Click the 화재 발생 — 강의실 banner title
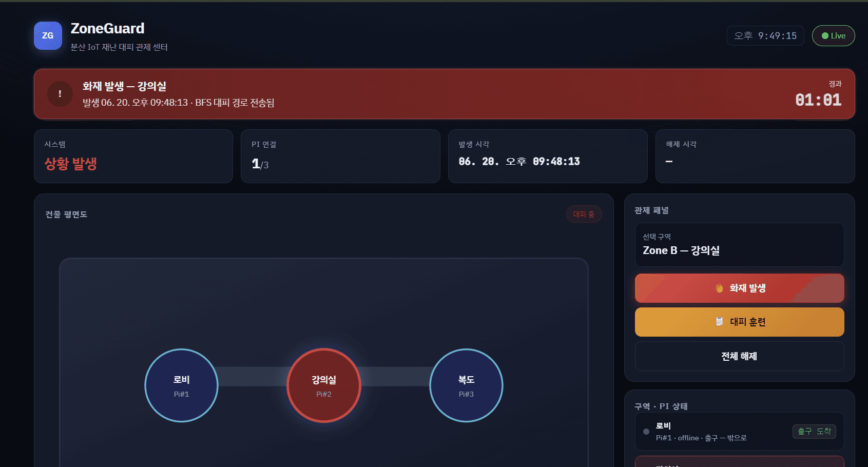 124,86
